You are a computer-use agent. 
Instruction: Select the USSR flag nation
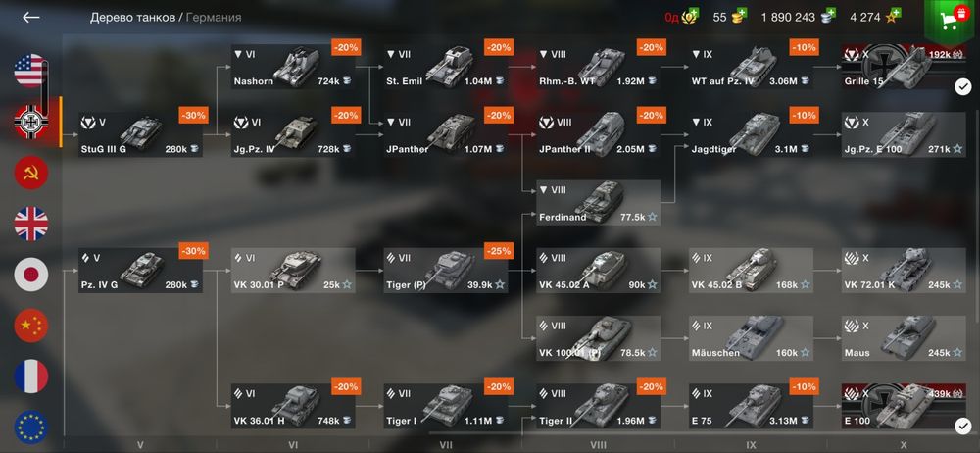pos(30,173)
